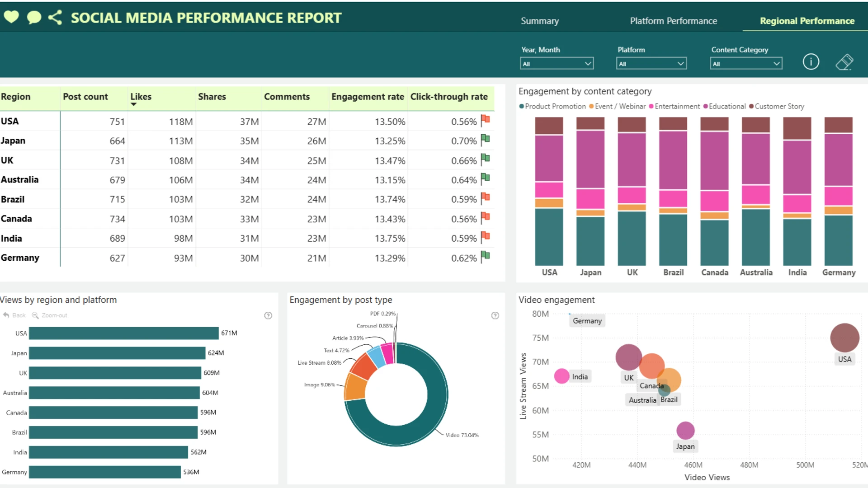Click the heart icon in header
Image resolution: width=868 pixels, height=488 pixels.
pyautogui.click(x=11, y=17)
